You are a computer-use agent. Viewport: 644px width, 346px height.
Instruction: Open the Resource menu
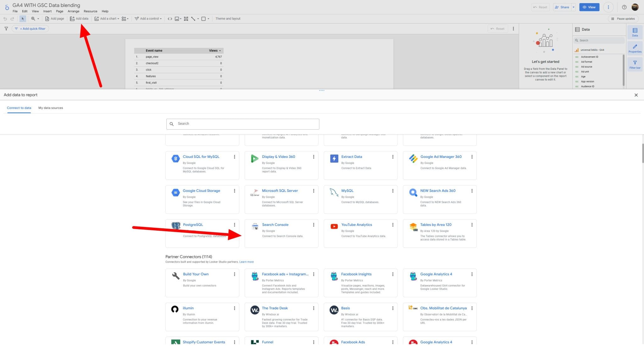pyautogui.click(x=90, y=11)
